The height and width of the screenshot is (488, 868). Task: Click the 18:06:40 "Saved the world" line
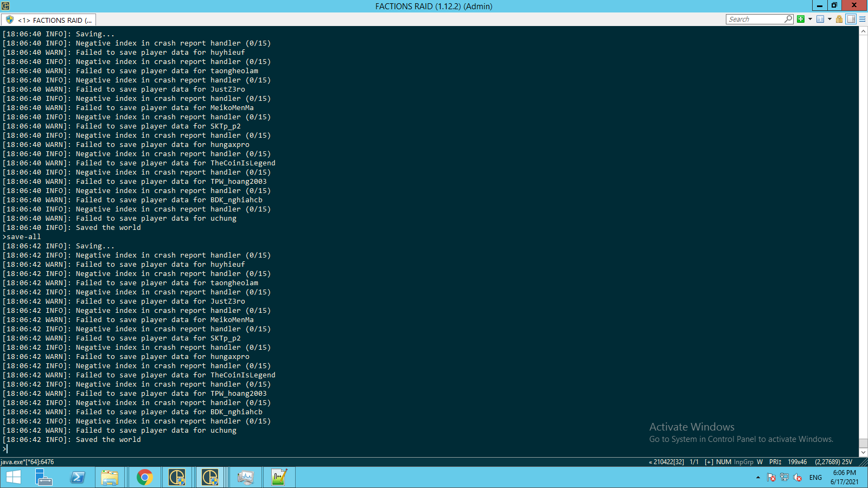(x=72, y=228)
